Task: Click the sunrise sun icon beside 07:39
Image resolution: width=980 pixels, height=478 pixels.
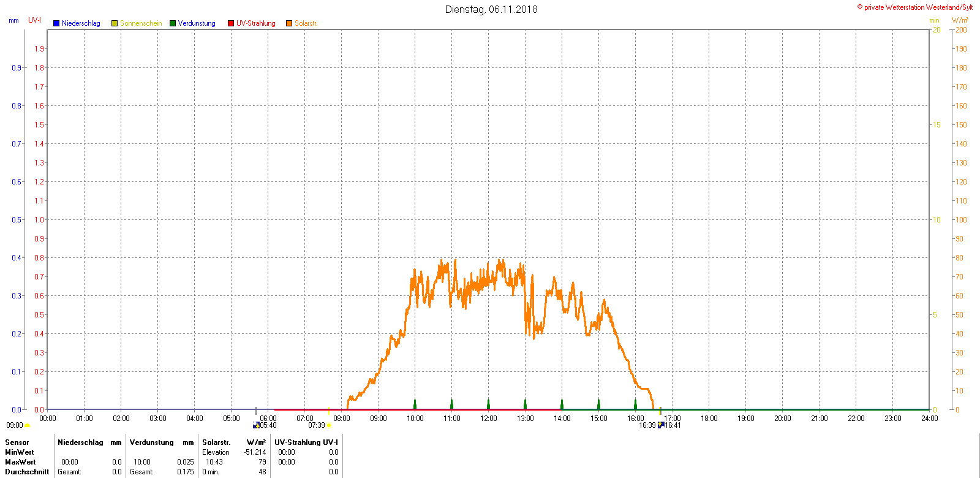Action: tap(329, 425)
